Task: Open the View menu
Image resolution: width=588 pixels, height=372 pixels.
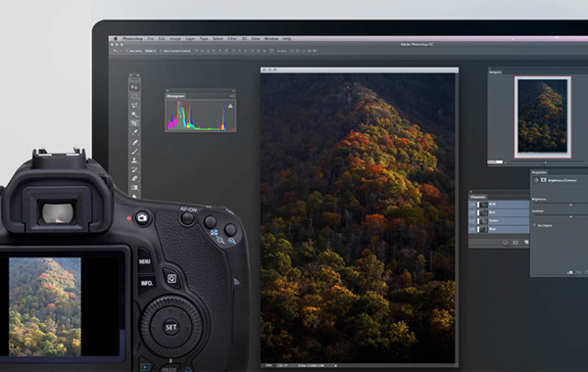Action: pyautogui.click(x=256, y=38)
